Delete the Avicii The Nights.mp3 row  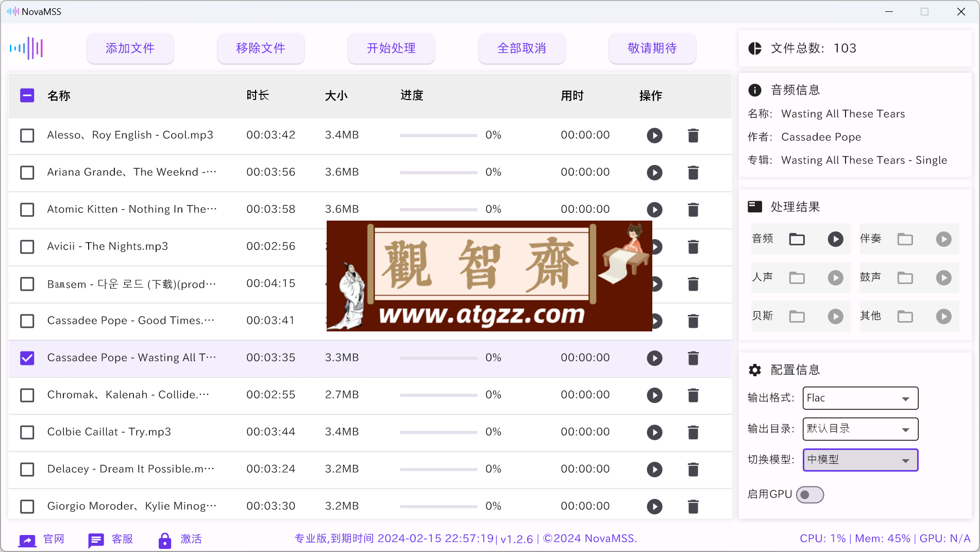(x=693, y=247)
